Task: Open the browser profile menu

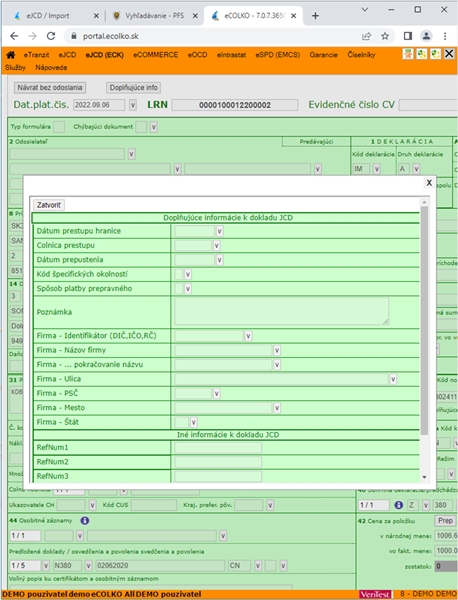Action: [x=426, y=36]
